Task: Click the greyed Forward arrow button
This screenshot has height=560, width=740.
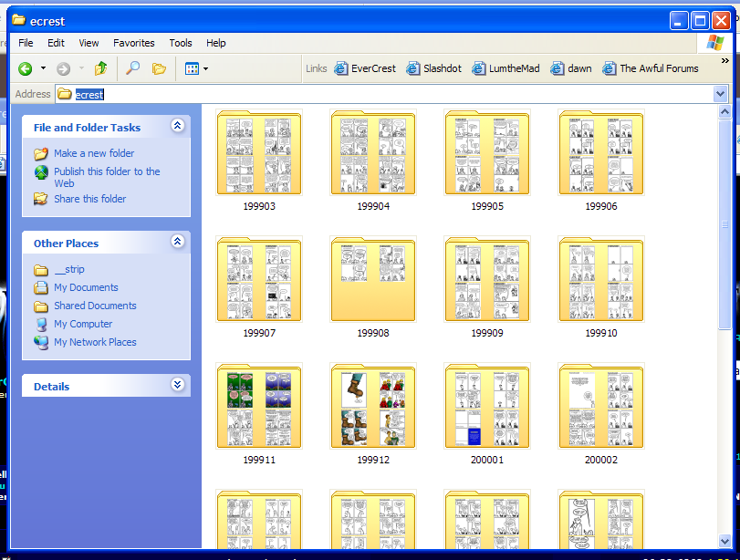Action: click(x=63, y=69)
